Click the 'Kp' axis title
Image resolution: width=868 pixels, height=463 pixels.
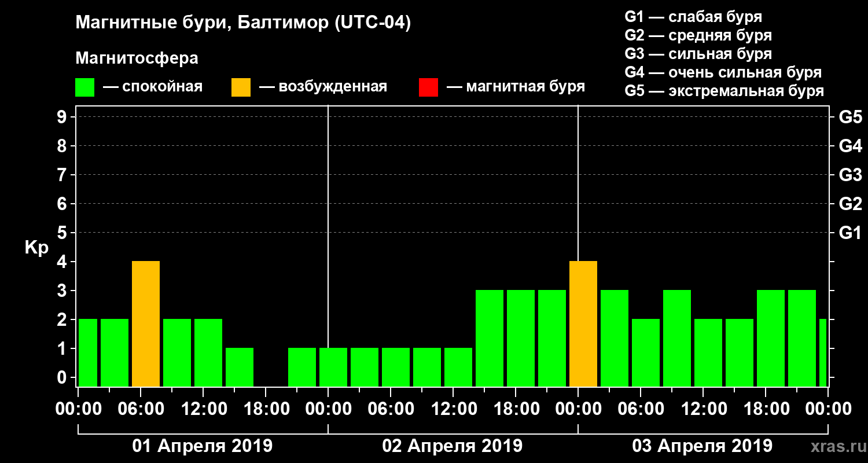[x=36, y=248]
